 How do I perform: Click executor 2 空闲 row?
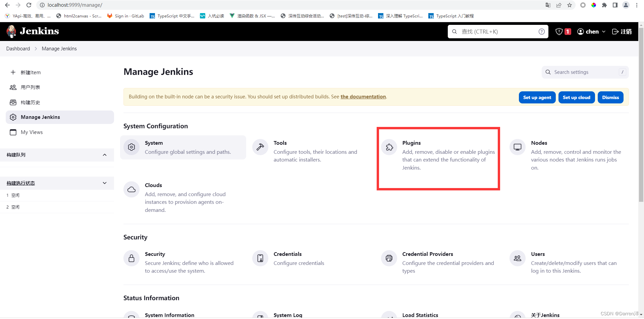tap(57, 207)
